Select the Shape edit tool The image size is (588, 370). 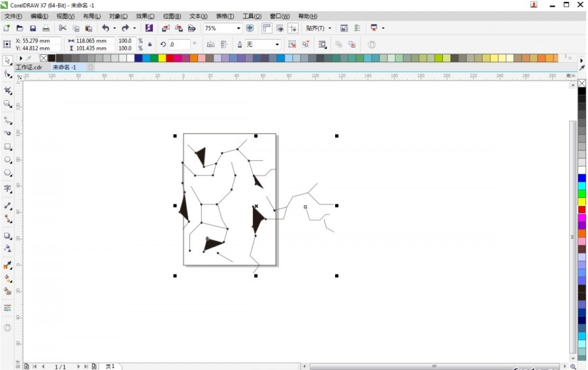[x=7, y=74]
